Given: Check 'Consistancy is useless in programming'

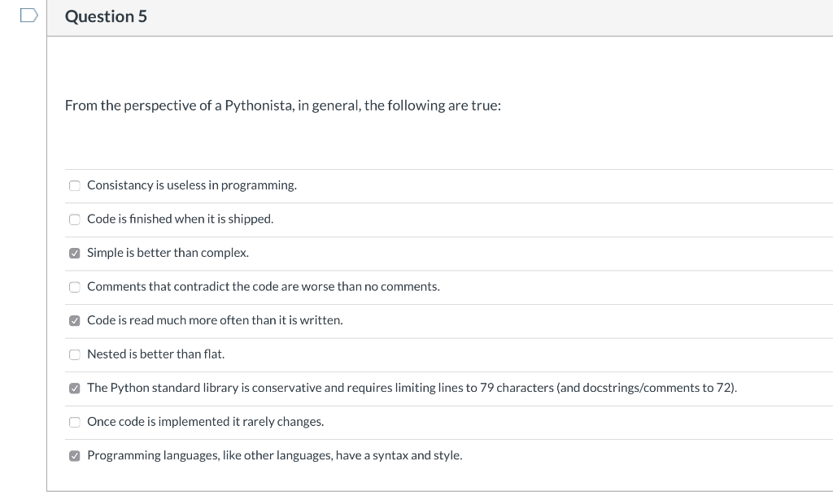Looking at the screenshot, I should tap(75, 185).
